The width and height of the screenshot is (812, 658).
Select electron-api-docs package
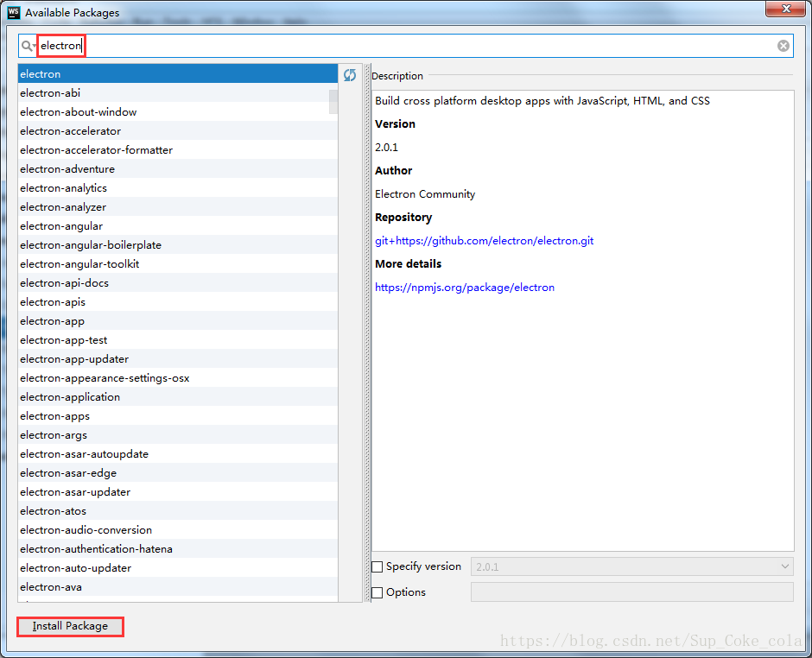click(x=178, y=283)
